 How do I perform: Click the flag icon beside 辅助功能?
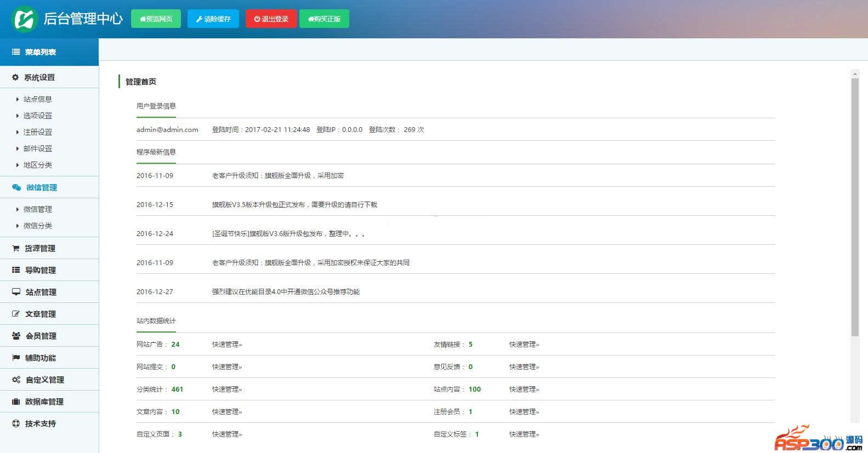16,358
